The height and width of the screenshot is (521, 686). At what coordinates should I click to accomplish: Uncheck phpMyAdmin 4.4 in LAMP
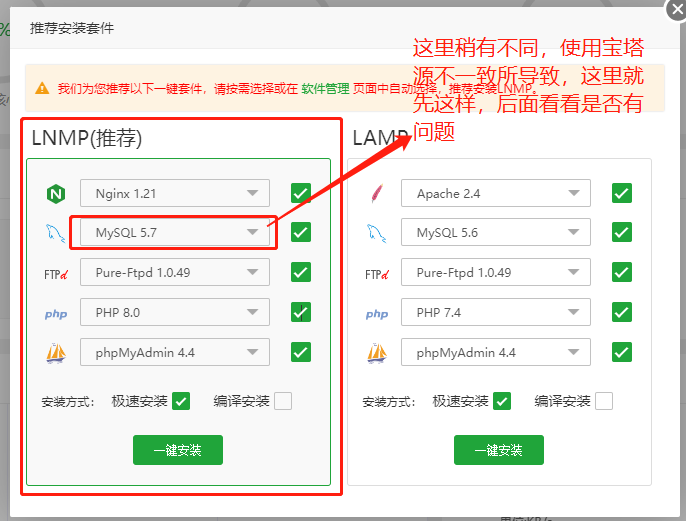pos(622,352)
